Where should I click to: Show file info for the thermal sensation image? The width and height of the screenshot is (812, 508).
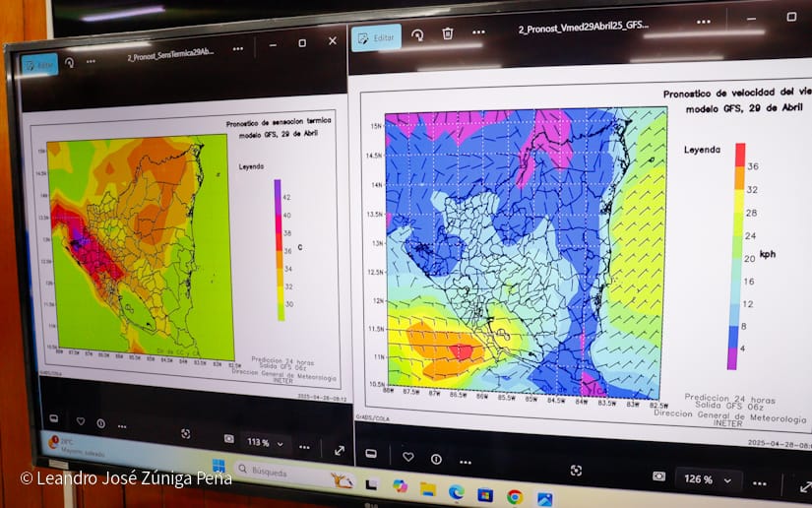click(x=100, y=423)
